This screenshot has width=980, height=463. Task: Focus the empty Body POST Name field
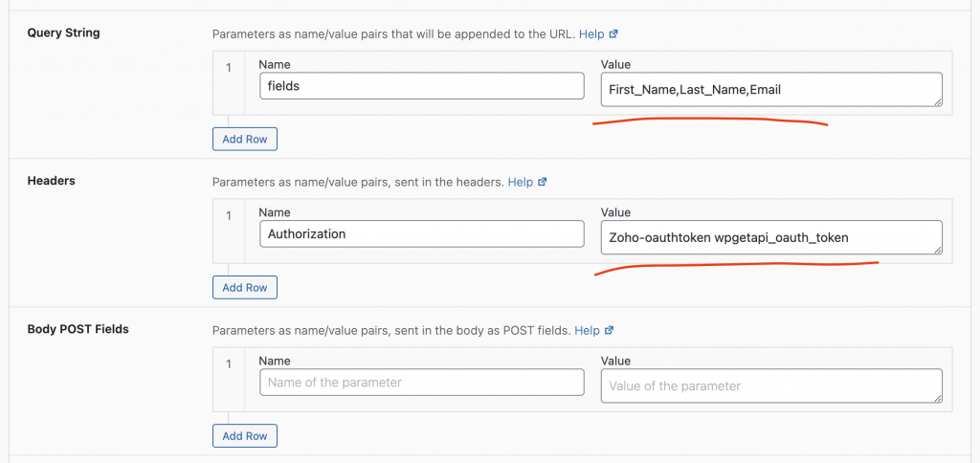[421, 383]
